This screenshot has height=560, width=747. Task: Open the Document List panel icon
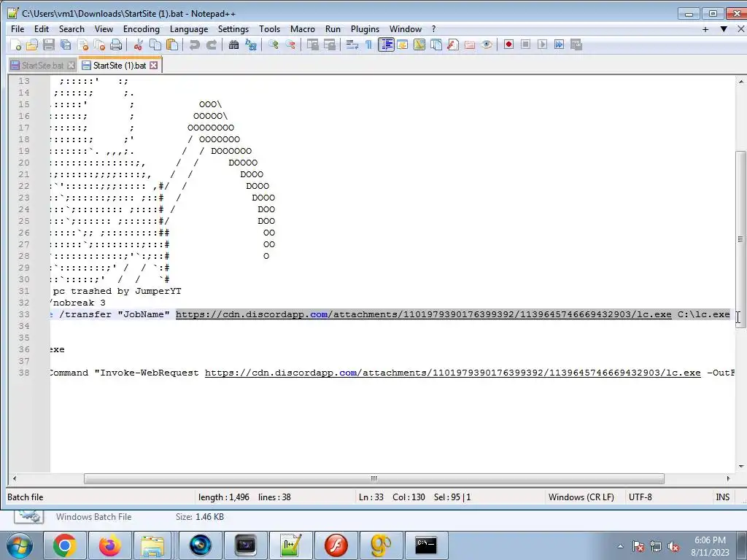436,44
